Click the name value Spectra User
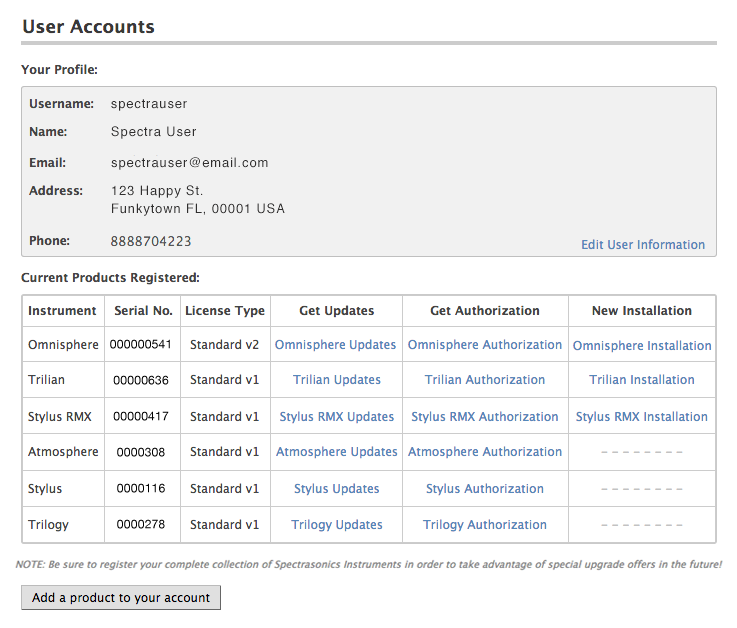This screenshot has height=628, width=737. click(153, 132)
